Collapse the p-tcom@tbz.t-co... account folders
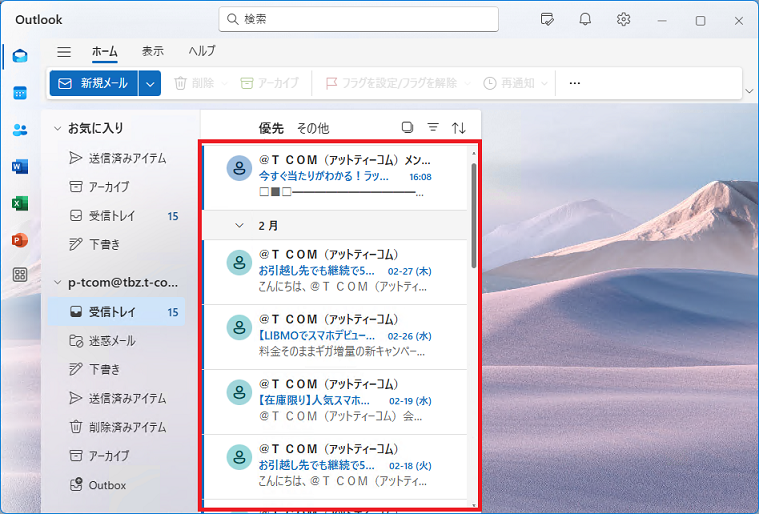The height and width of the screenshot is (514, 759). [58, 282]
